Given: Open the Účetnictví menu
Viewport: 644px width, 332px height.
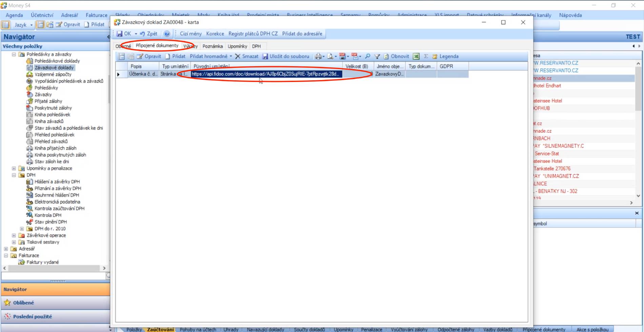Looking at the screenshot, I should tap(42, 15).
